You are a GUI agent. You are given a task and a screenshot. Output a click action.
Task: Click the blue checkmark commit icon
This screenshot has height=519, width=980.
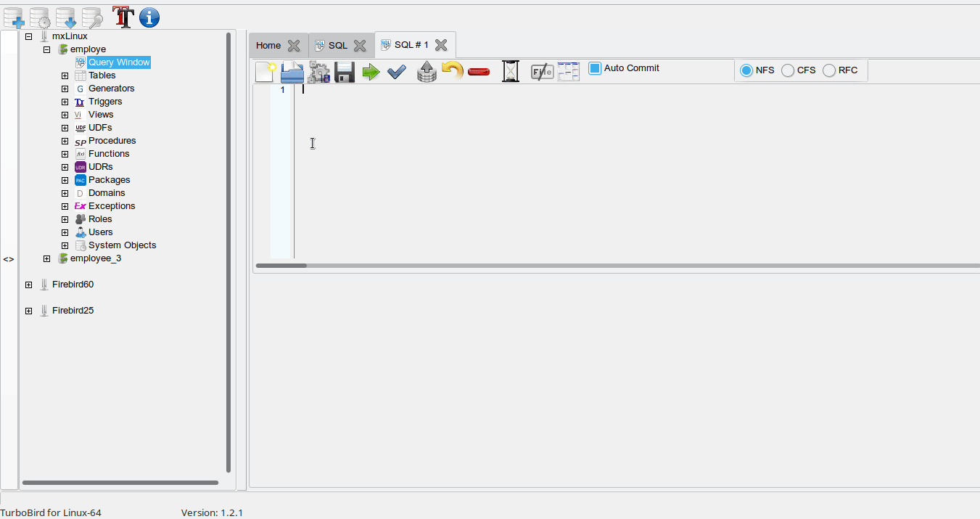(x=396, y=72)
